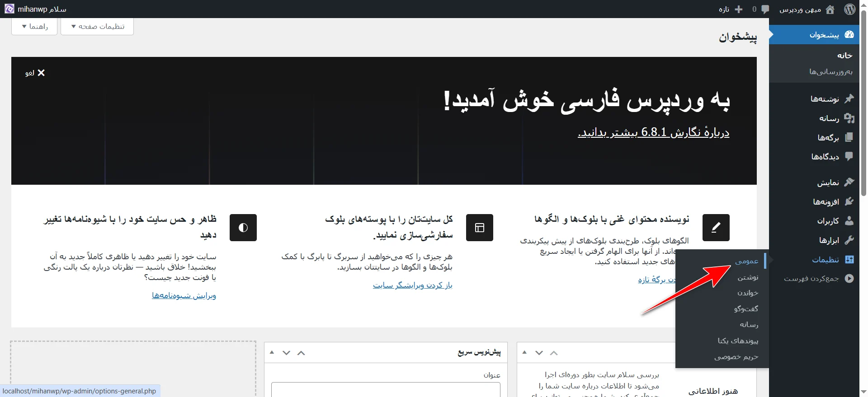Click the sliders icon for تنظیمات
The height and width of the screenshot is (397, 868).
point(849,259)
